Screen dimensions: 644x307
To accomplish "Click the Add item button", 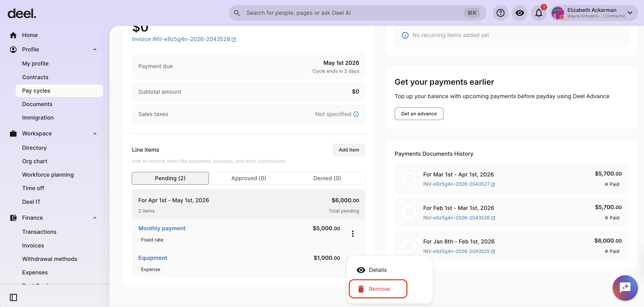I will pyautogui.click(x=349, y=150).
